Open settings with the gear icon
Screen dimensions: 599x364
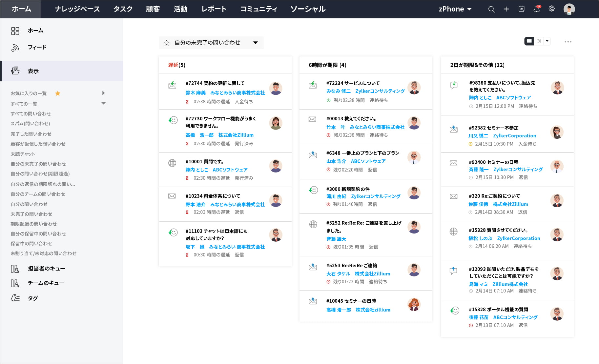click(551, 9)
